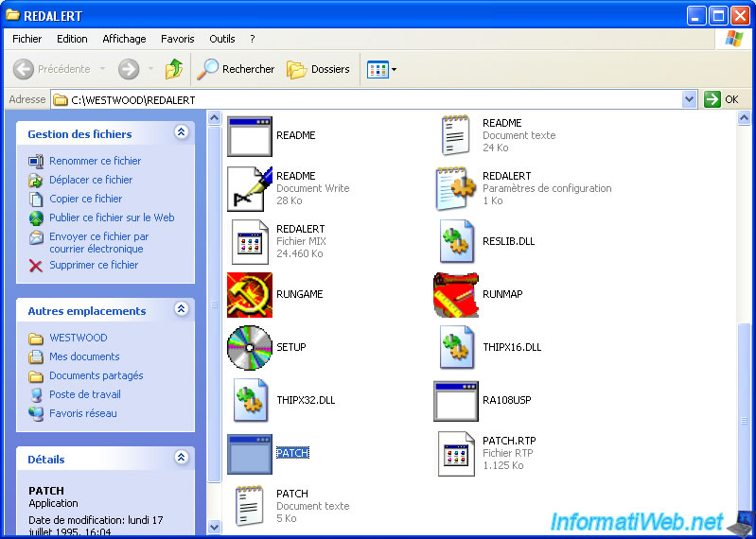Collapse the Détails panel
Image resolution: width=756 pixels, height=539 pixels.
[182, 457]
